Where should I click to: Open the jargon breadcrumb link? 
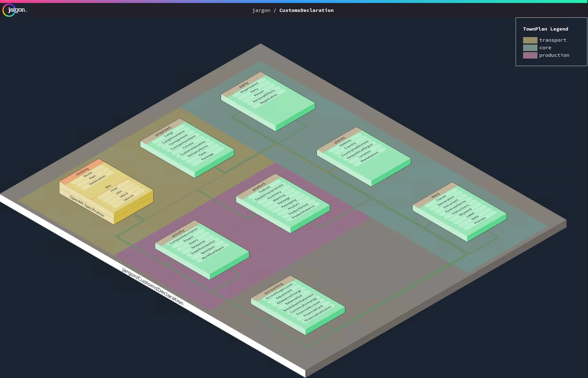[x=261, y=10]
